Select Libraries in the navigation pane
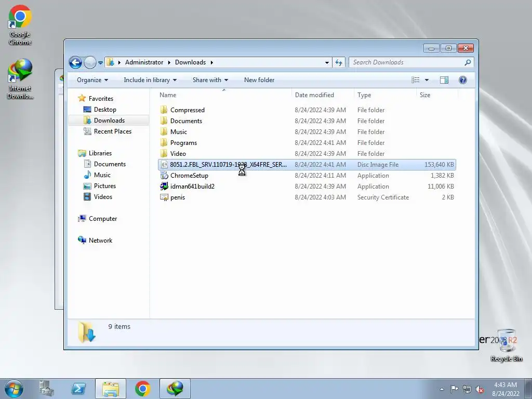 100,153
